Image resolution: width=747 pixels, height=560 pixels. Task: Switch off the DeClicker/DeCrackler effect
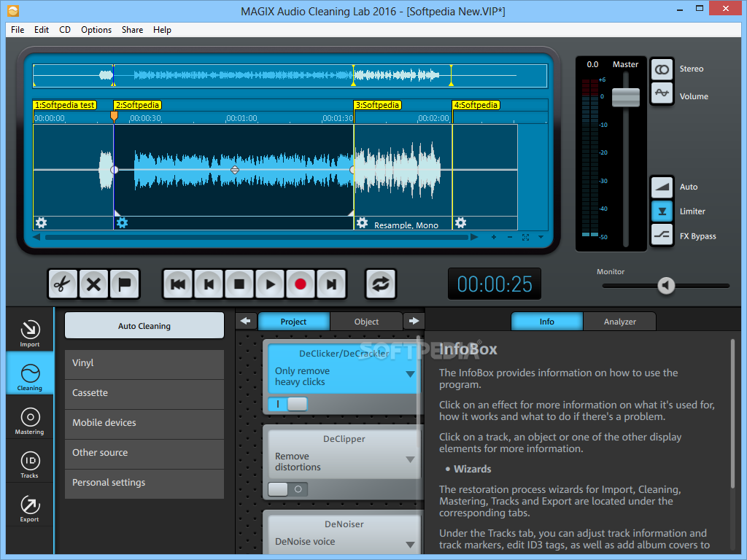pyautogui.click(x=287, y=404)
